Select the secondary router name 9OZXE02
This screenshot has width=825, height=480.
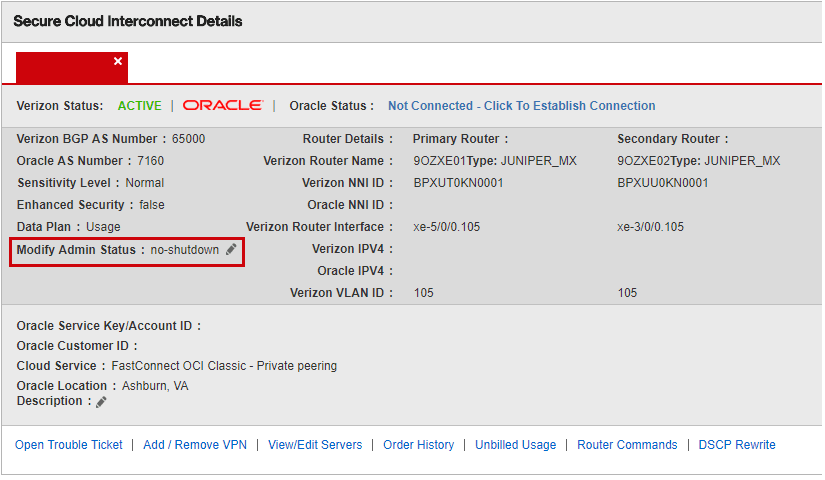(x=643, y=161)
